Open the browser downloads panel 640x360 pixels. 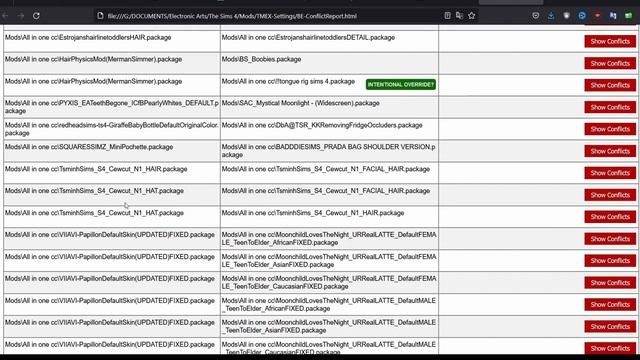pyautogui.click(x=551, y=16)
